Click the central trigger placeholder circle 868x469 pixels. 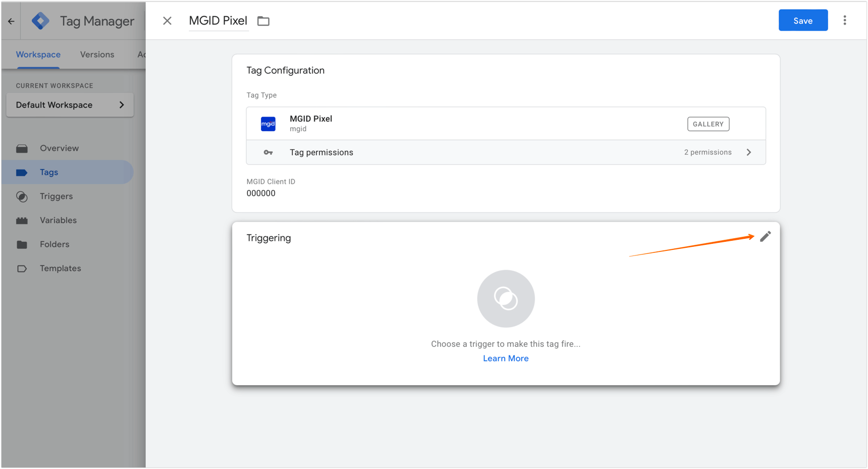506,298
